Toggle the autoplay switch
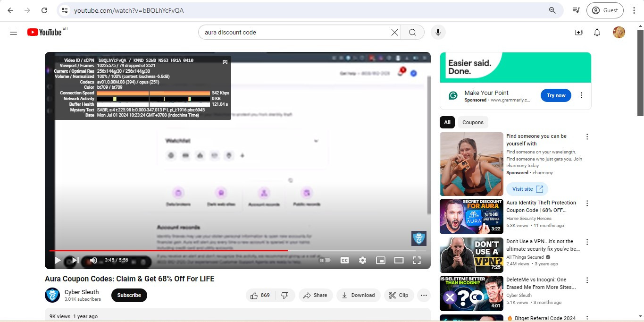Image resolution: width=644 pixels, height=322 pixels. tap(325, 260)
